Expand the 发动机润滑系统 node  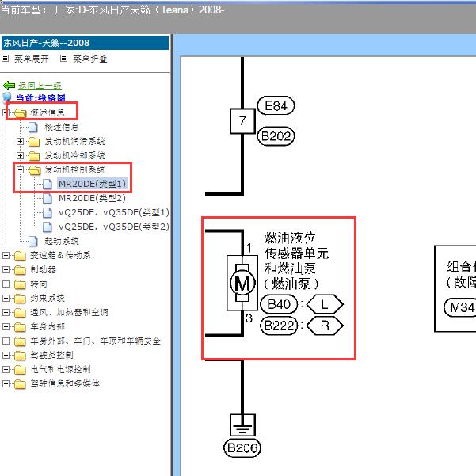click(20, 141)
